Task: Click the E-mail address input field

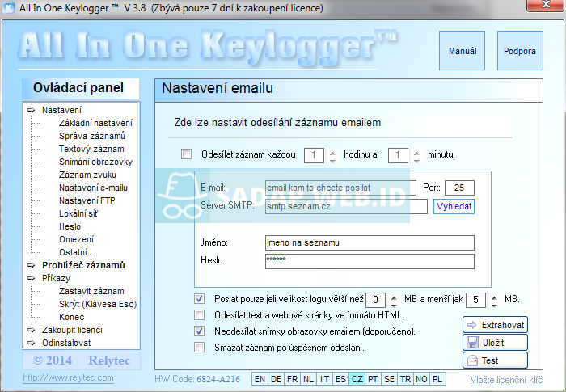Action: [x=340, y=188]
